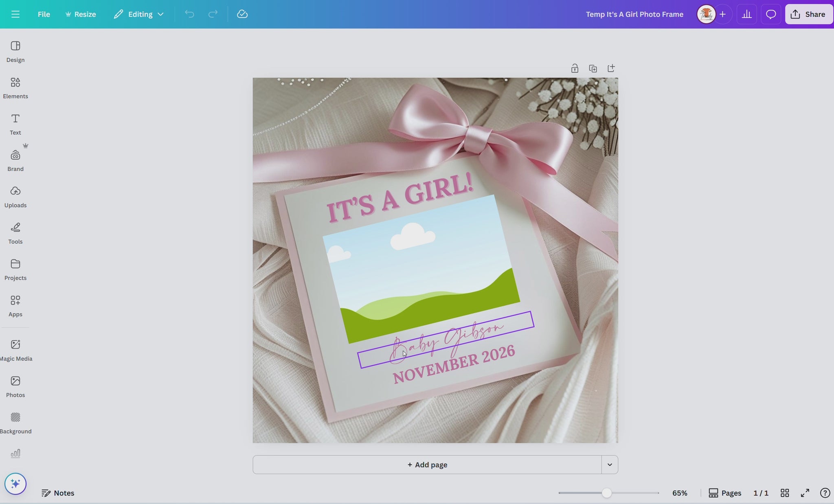The height and width of the screenshot is (504, 834).
Task: Open Magic Media app
Action: pos(15,350)
